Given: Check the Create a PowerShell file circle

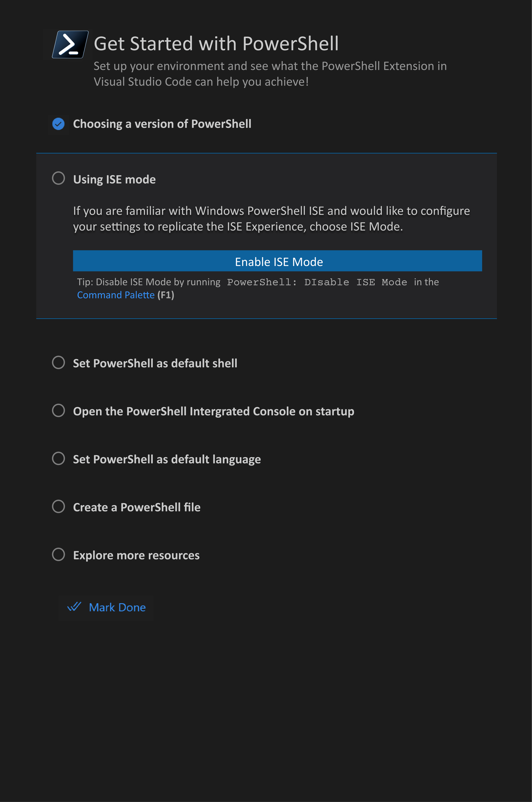Looking at the screenshot, I should pos(58,506).
